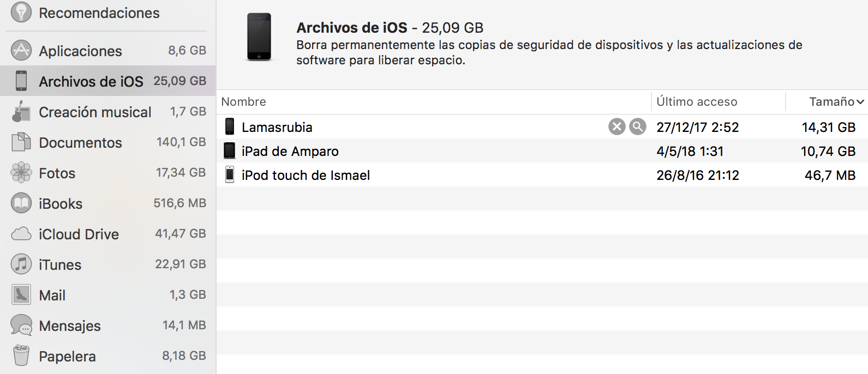Click the Aplicaciones sidebar icon
Viewport: 868px width, 374px height.
click(x=21, y=51)
